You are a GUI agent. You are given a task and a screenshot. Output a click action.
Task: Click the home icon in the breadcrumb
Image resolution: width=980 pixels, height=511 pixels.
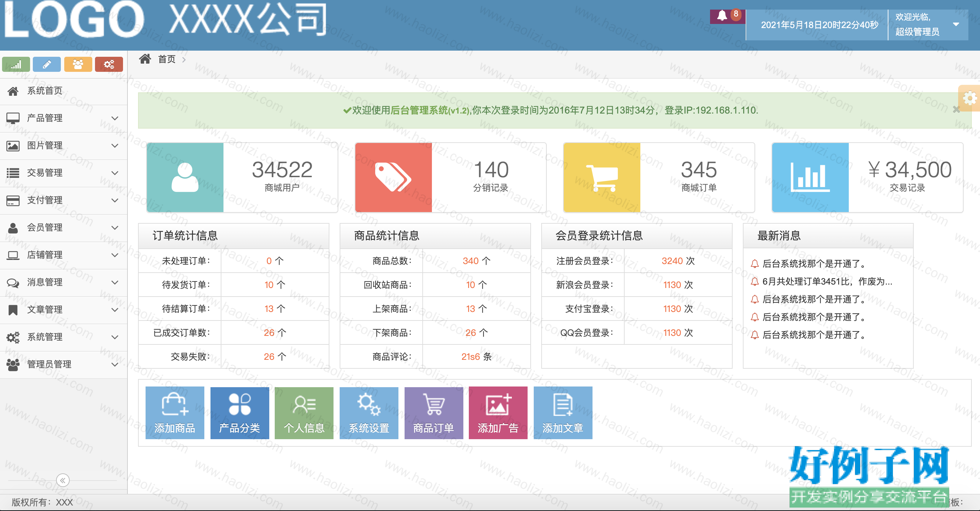pos(145,59)
